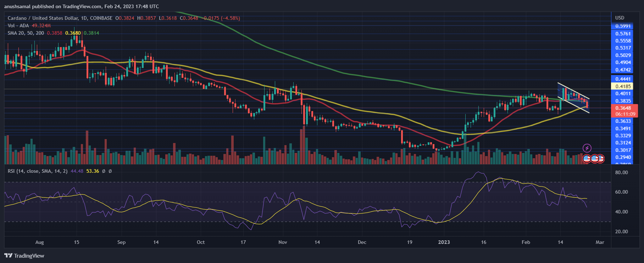Screen dimensions: 644x263
Task: Click the TradingView logo at bottom left
Action: (24, 256)
